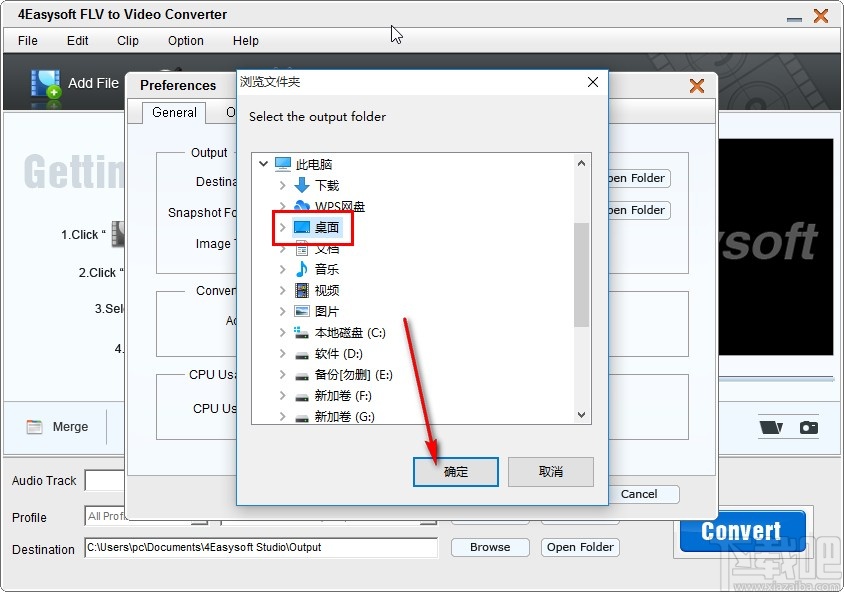This screenshot has width=844, height=592.
Task: Click the camera snapshot icon under preview
Action: coord(809,428)
